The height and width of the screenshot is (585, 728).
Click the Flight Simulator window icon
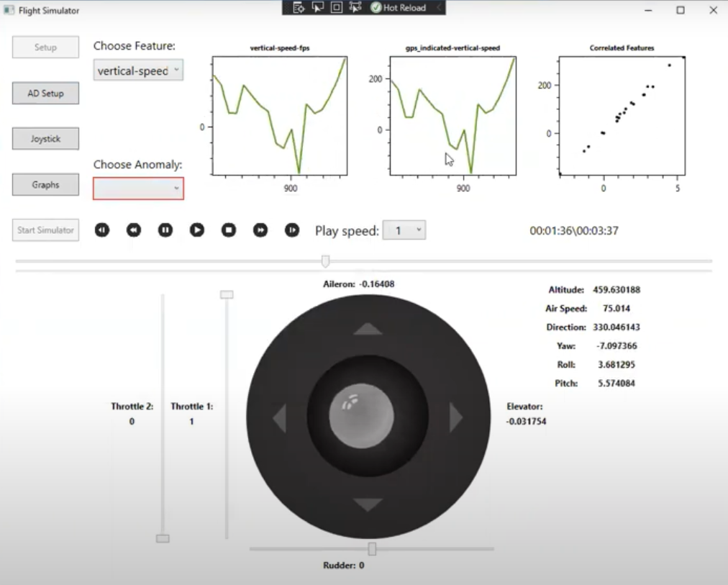tap(9, 10)
